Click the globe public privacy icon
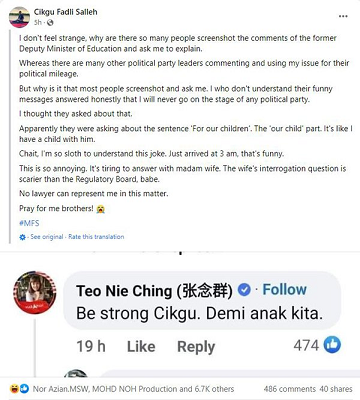Image resolution: width=360 pixels, height=400 pixels. [x=50, y=23]
